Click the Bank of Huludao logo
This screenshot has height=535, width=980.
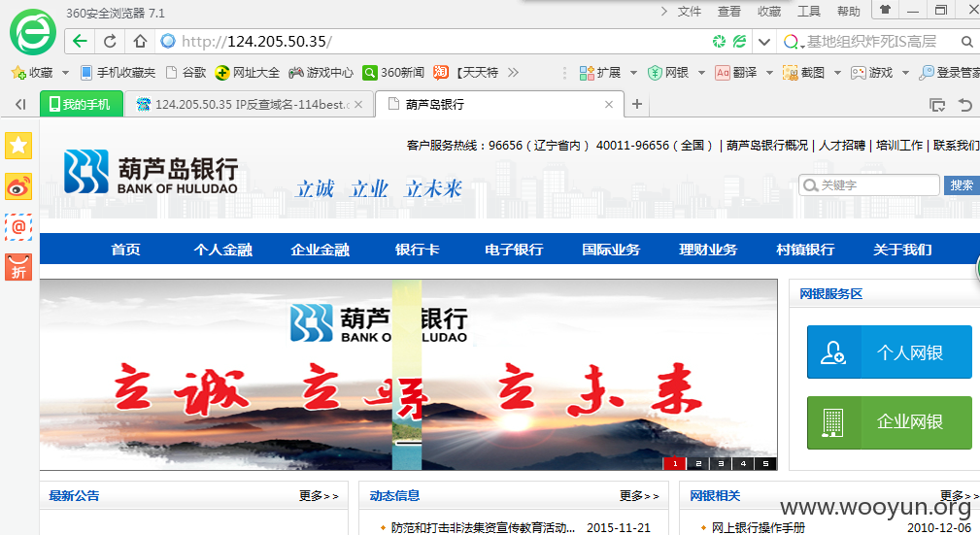pyautogui.click(x=151, y=172)
